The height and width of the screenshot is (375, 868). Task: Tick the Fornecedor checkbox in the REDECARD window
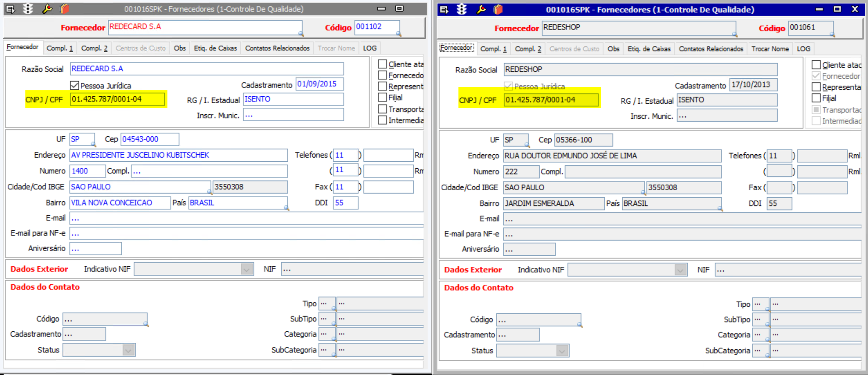coord(382,75)
